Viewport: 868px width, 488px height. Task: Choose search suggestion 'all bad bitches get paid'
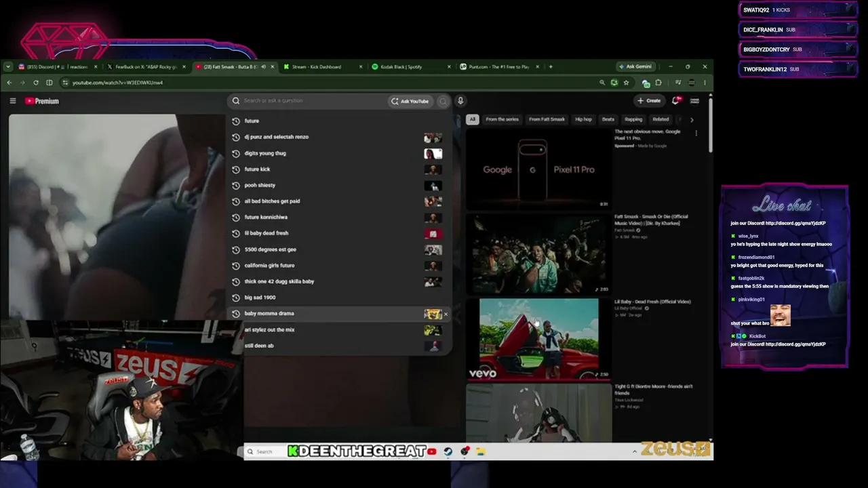[339, 201]
